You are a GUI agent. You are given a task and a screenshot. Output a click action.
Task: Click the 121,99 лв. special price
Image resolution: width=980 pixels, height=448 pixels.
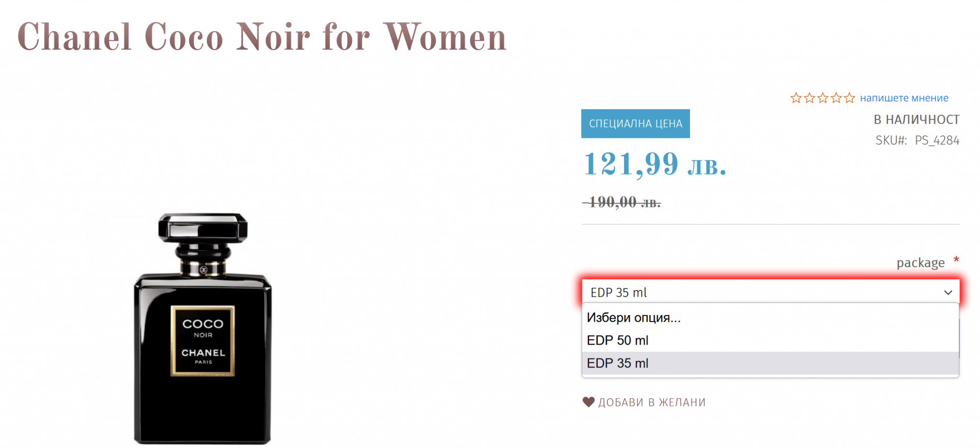tap(655, 164)
